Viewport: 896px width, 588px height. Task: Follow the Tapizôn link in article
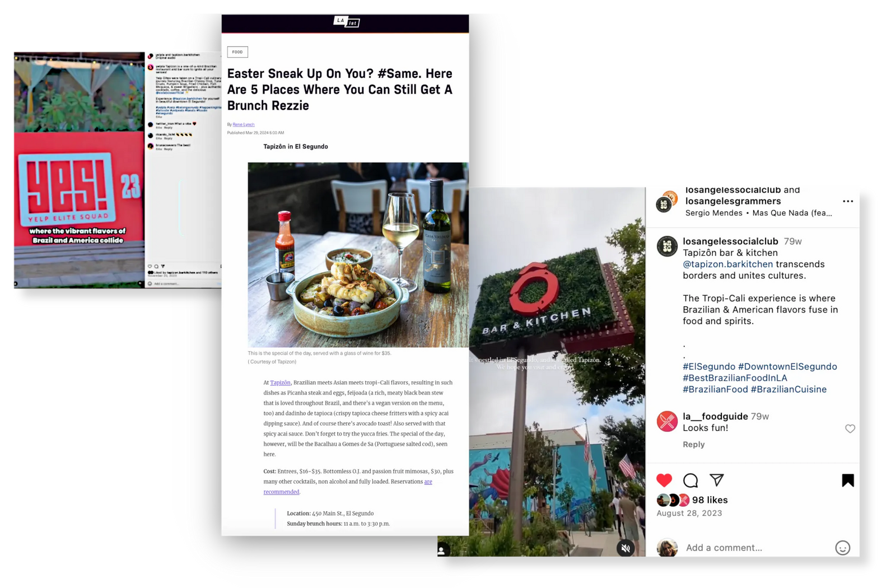pyautogui.click(x=281, y=382)
